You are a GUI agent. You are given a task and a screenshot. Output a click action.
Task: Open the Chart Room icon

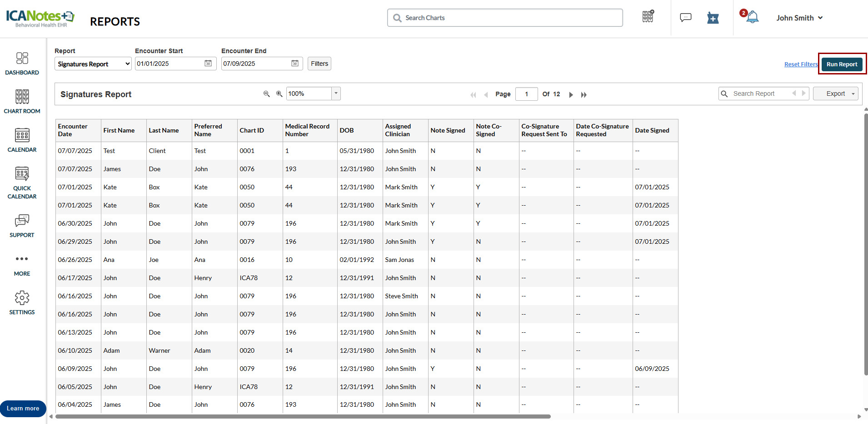coord(22,101)
